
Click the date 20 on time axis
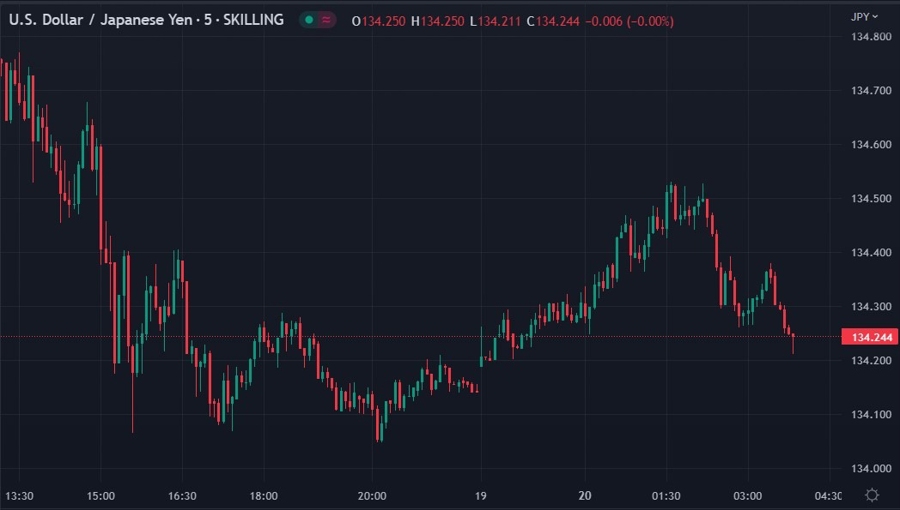tap(584, 496)
